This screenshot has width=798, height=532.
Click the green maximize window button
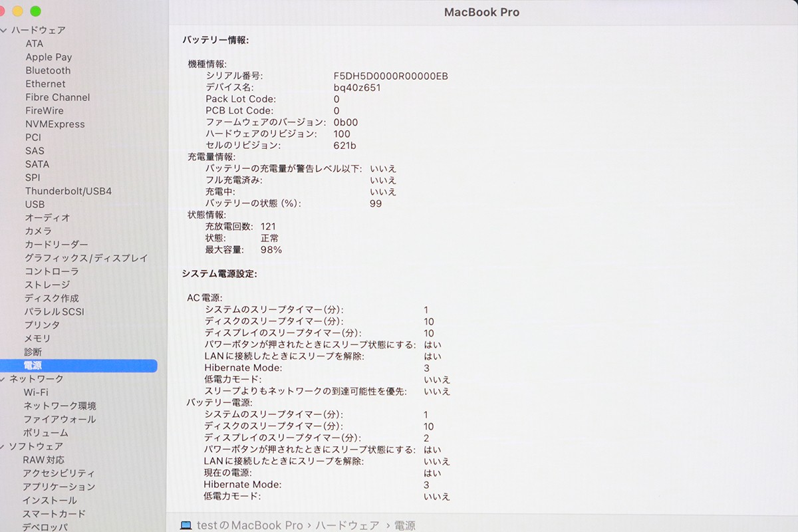(35, 11)
